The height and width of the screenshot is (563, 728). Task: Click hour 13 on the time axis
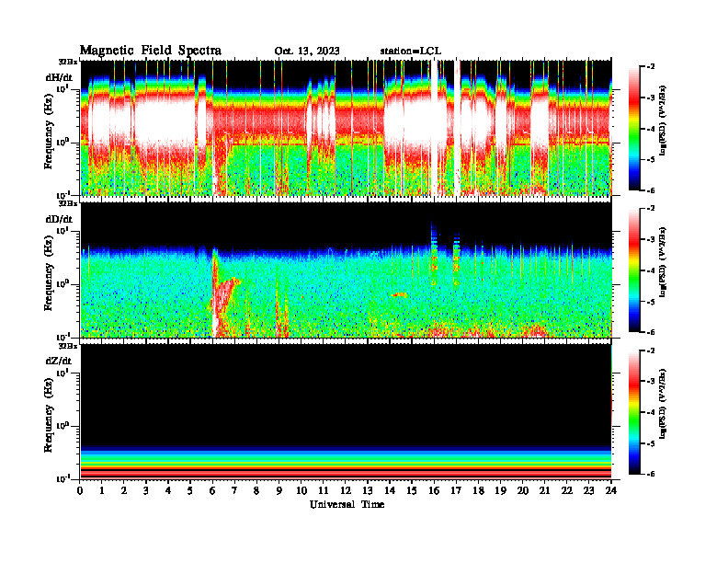(x=368, y=490)
